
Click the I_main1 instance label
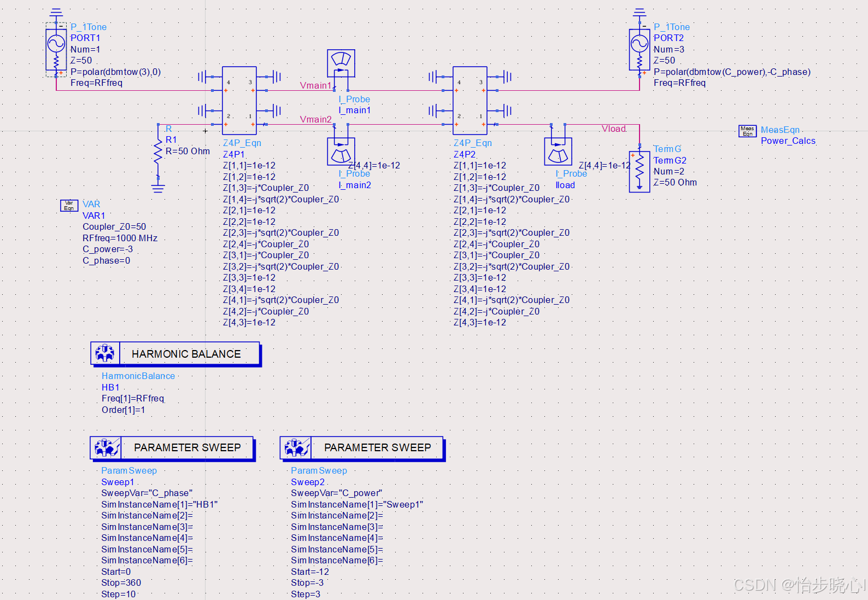click(355, 110)
